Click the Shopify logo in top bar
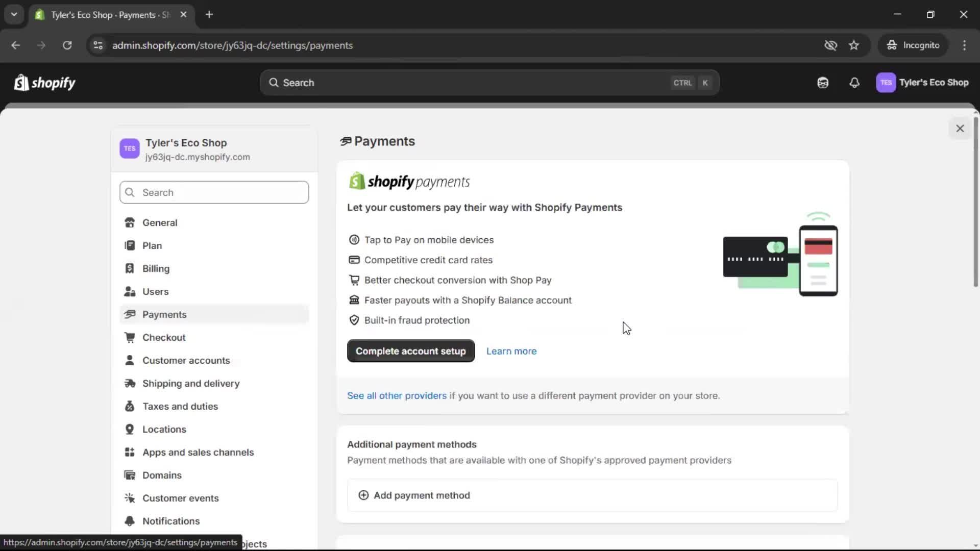Image resolution: width=980 pixels, height=551 pixels. pos(44,83)
